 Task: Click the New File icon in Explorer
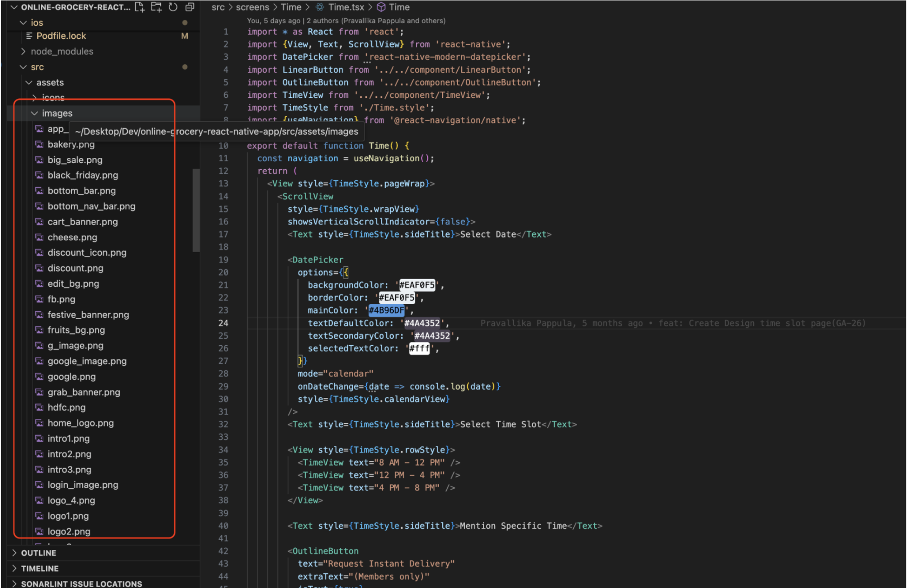139,7
